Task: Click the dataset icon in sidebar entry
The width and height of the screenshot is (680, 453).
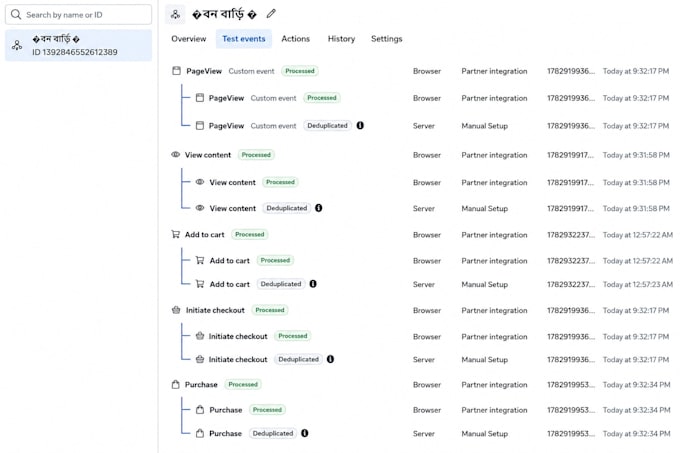Action: [x=17, y=45]
